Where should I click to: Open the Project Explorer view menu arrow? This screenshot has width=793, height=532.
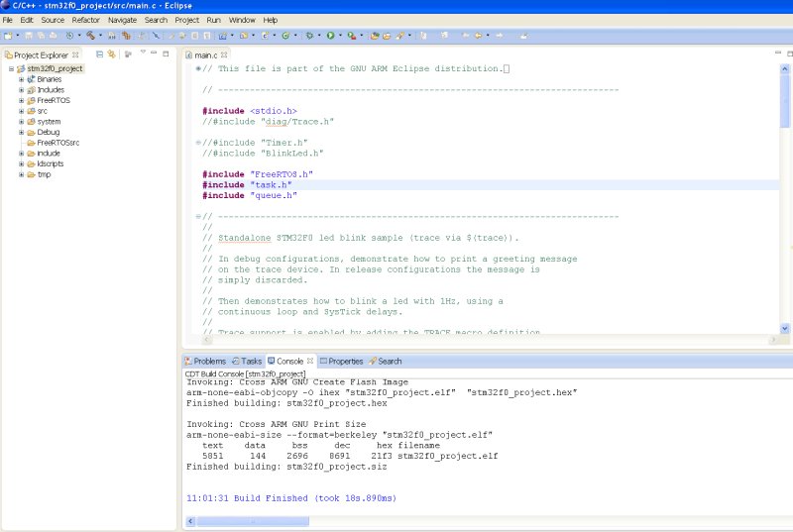click(143, 53)
